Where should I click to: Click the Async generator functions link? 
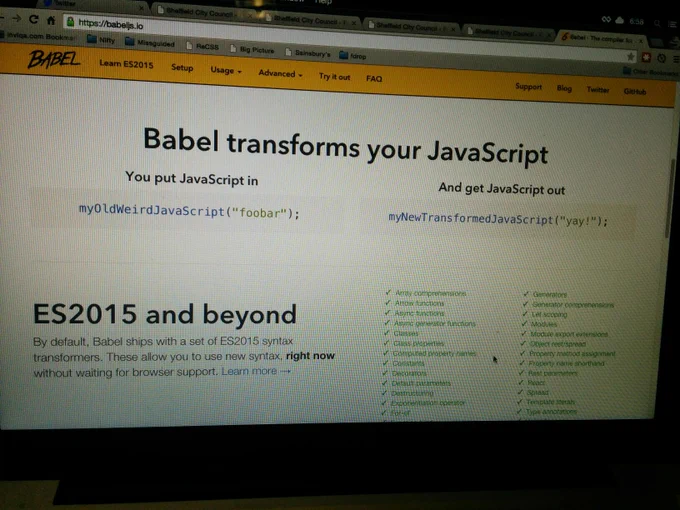(434, 324)
